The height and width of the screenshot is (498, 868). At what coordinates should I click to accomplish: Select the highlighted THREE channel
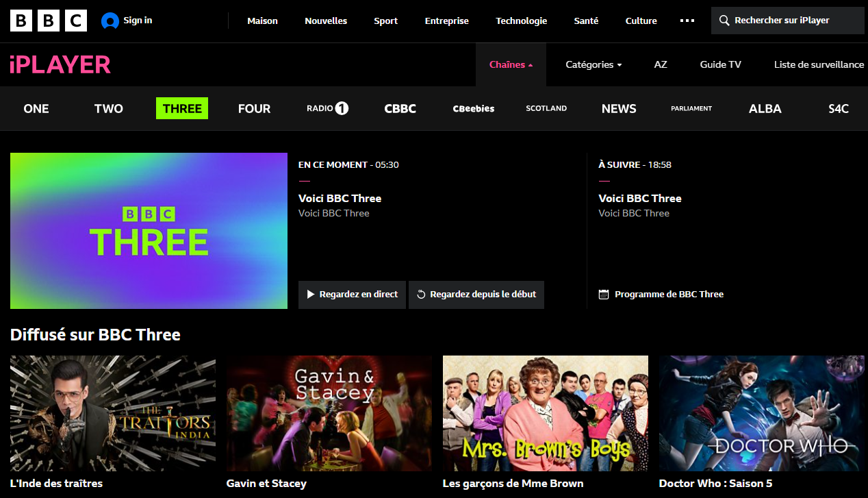[x=182, y=108]
